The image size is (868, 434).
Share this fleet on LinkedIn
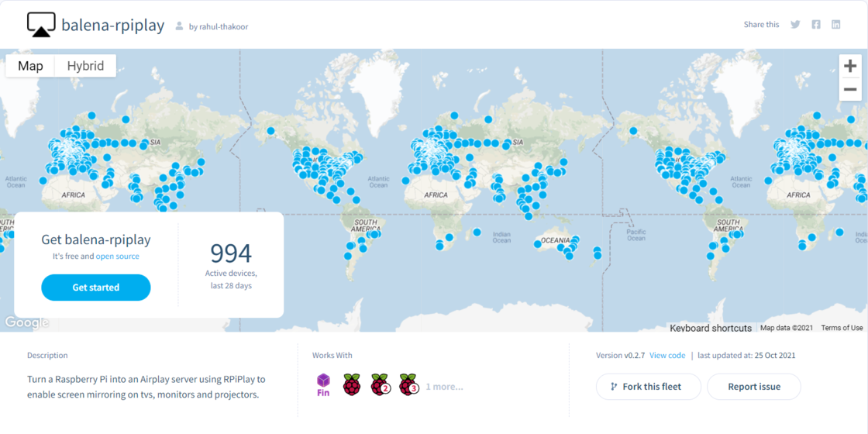coord(836,25)
